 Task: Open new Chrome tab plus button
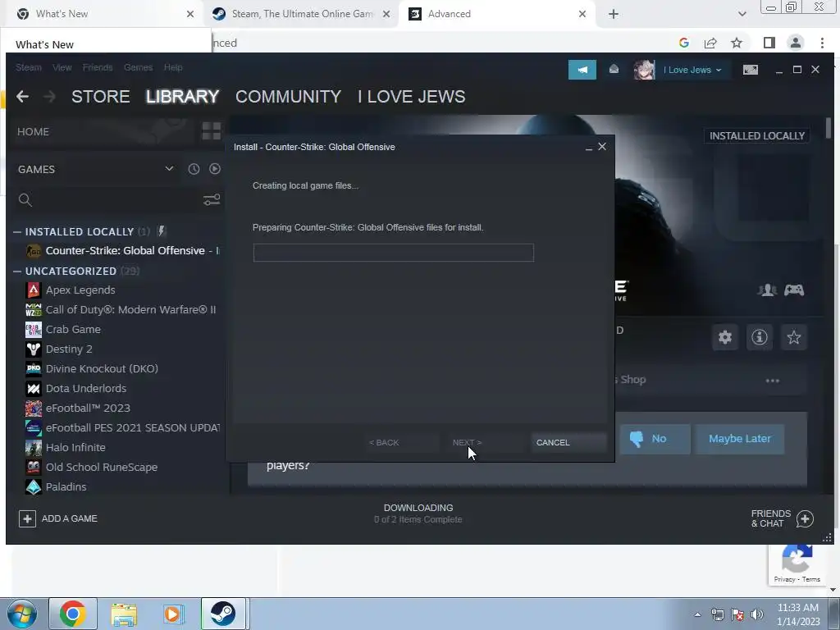(614, 14)
